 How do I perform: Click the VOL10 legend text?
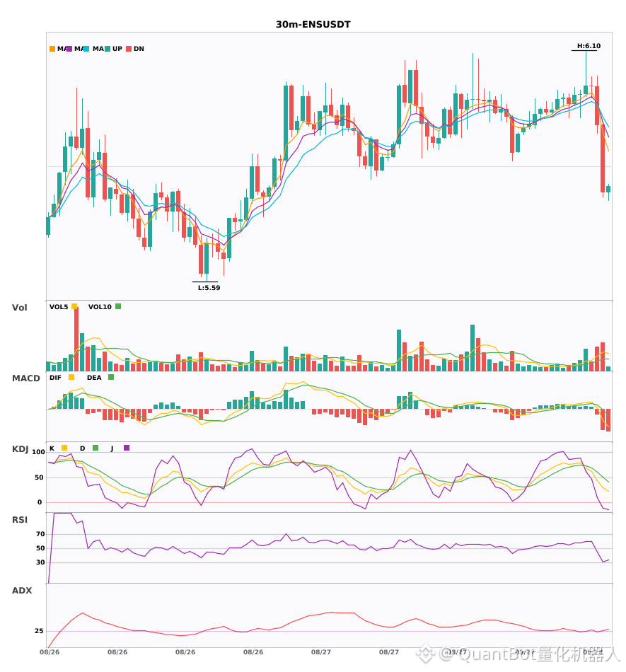(x=100, y=307)
